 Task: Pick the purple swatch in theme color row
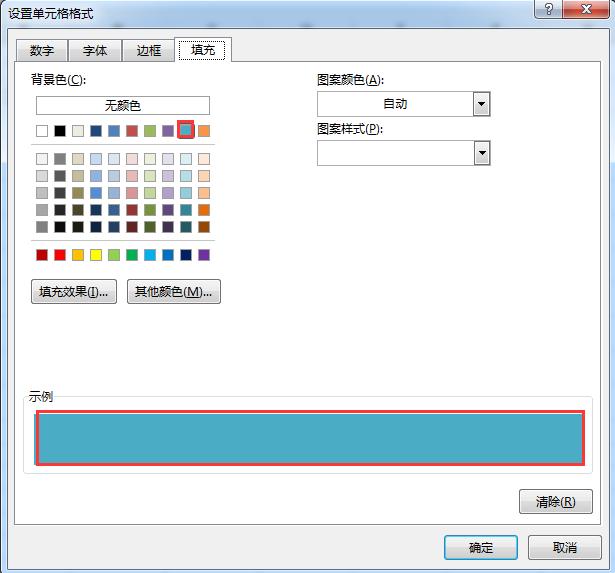[x=168, y=131]
